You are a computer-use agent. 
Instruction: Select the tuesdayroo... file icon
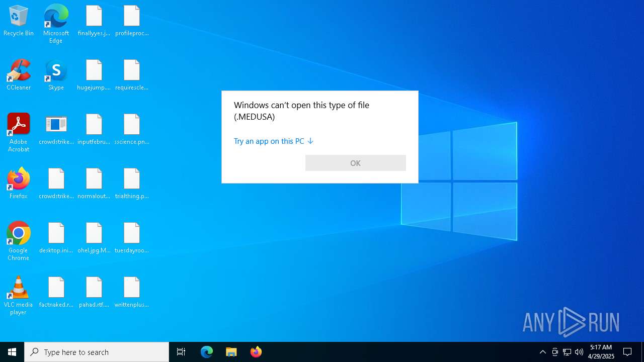point(132,238)
